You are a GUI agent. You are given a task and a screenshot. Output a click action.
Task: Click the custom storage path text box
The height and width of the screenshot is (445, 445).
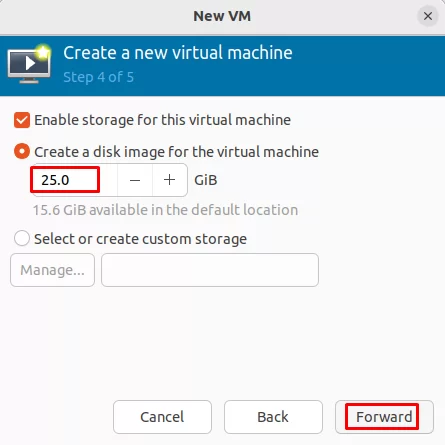point(210,270)
